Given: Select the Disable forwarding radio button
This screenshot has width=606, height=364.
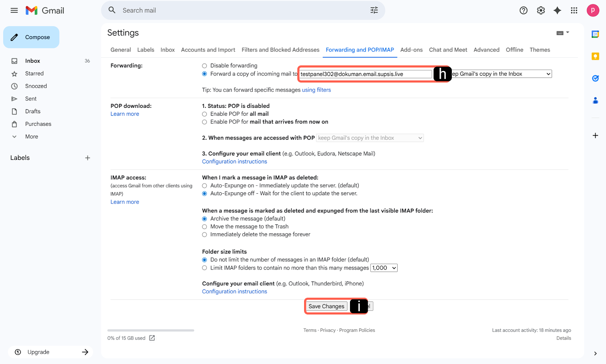Looking at the screenshot, I should [x=205, y=66].
